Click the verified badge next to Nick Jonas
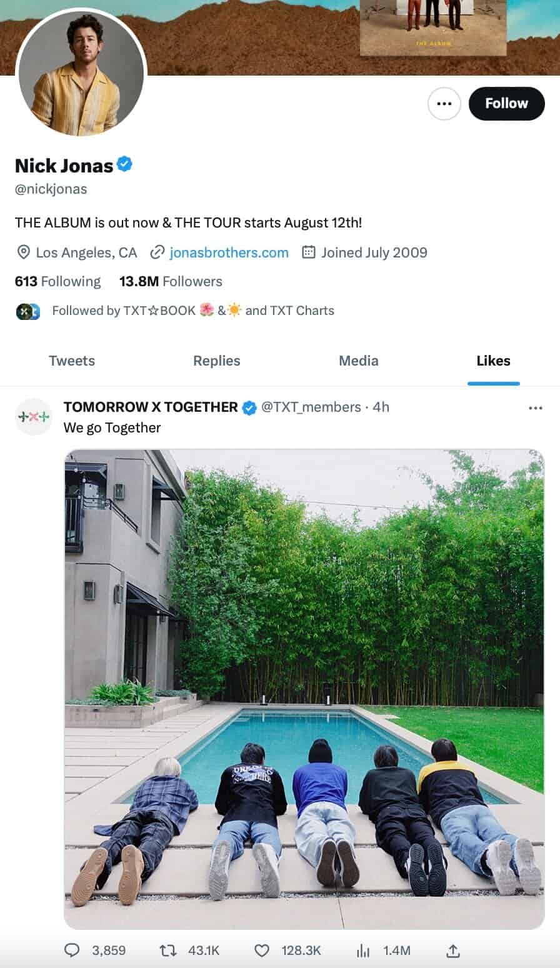The image size is (560, 968). pyautogui.click(x=125, y=165)
